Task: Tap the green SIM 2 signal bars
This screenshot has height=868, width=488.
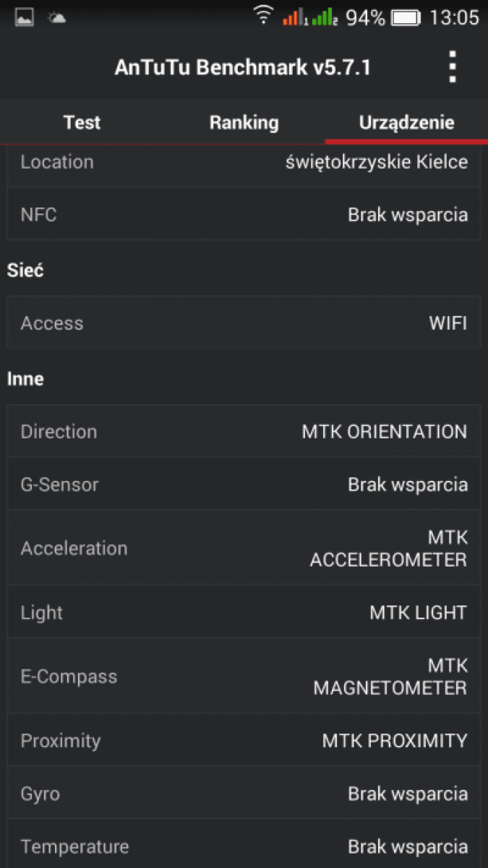Action: click(x=325, y=17)
